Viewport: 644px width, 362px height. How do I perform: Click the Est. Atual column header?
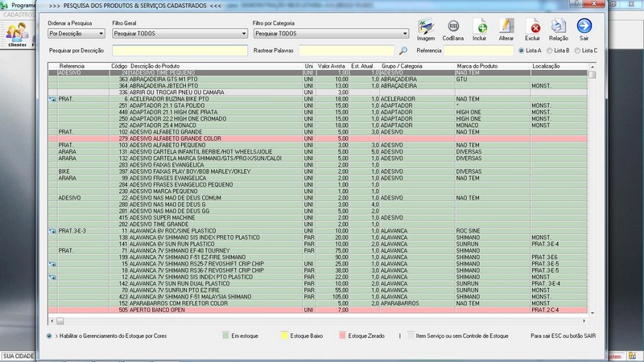coord(361,66)
